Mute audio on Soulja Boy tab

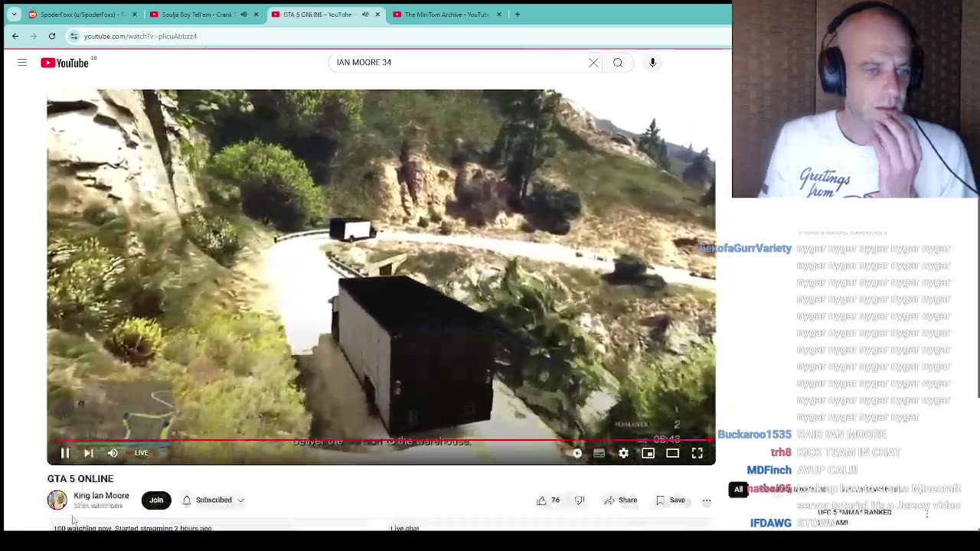point(243,14)
